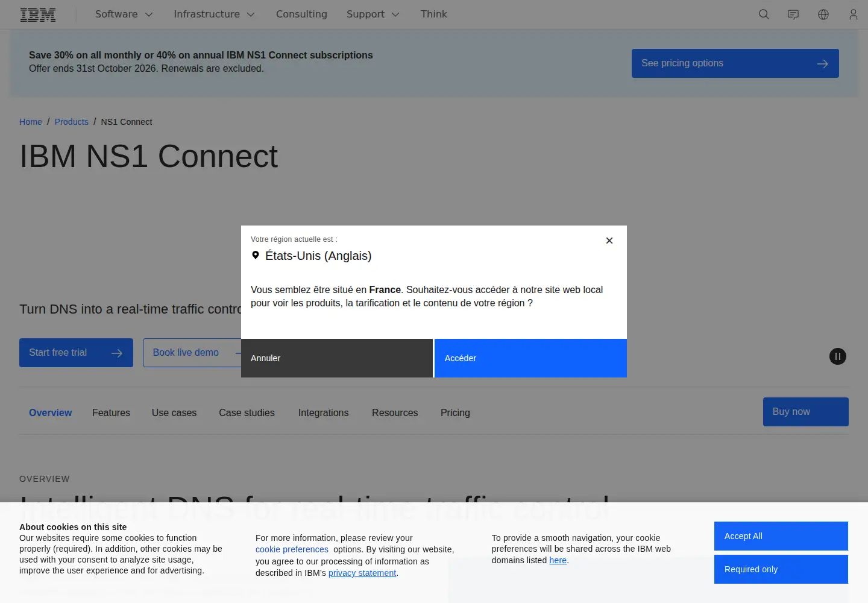
Task: Click the Buy now button
Action: pyautogui.click(x=806, y=412)
